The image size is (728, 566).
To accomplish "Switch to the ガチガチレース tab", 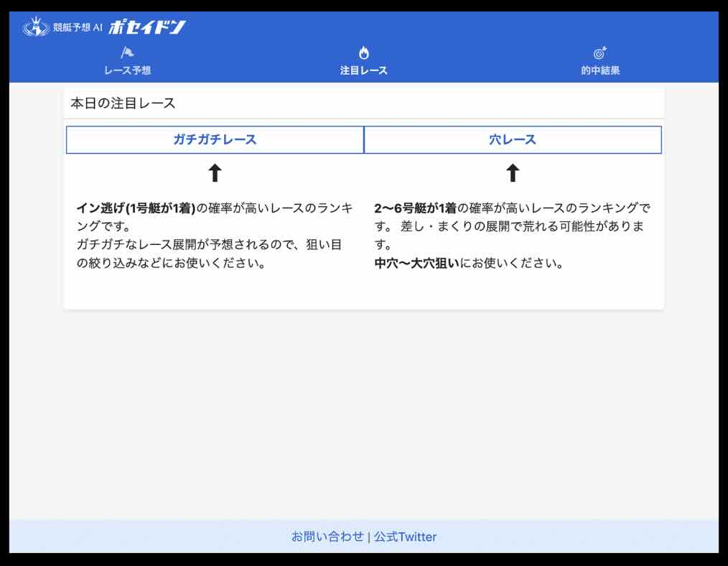I will pyautogui.click(x=215, y=139).
